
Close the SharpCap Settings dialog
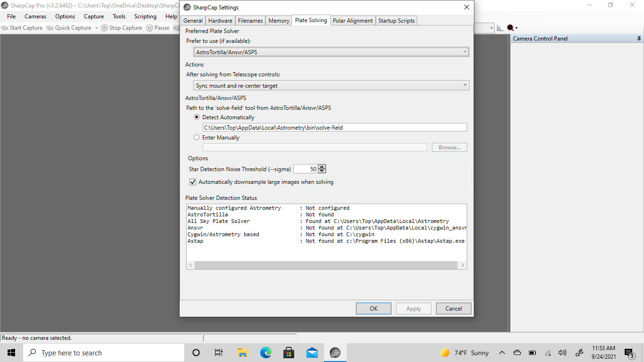coord(467,7)
